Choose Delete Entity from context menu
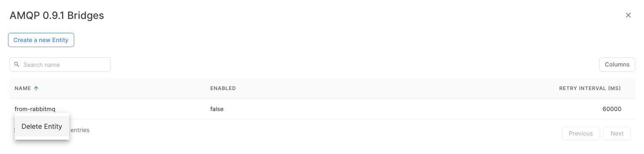644x154 pixels. coord(42,126)
